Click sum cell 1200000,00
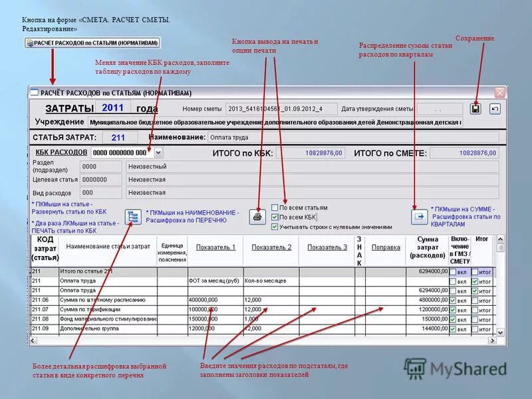 pos(428,309)
